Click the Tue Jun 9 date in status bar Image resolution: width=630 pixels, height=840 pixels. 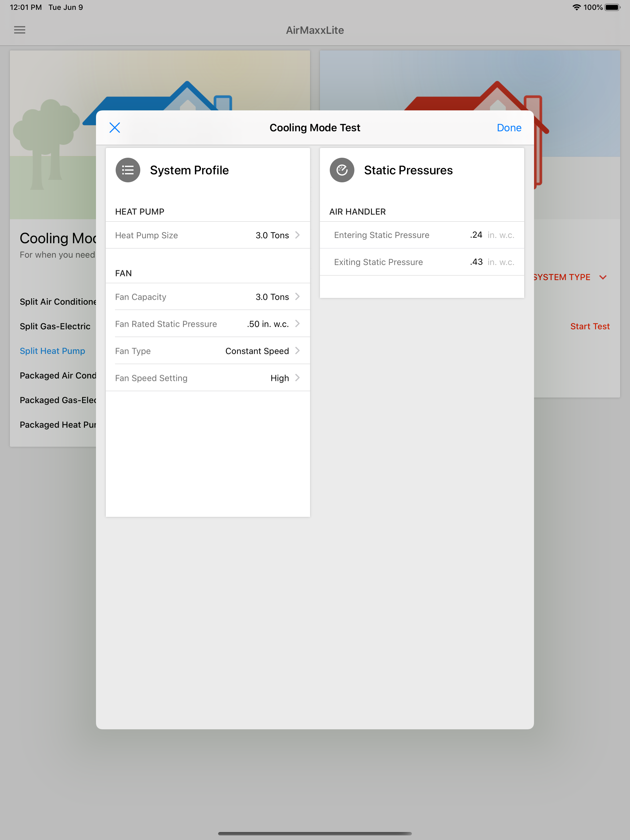[66, 7]
